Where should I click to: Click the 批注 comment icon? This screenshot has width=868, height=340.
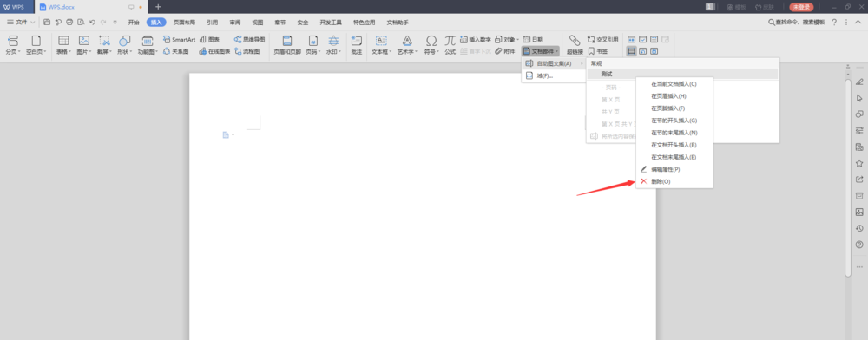click(x=357, y=41)
